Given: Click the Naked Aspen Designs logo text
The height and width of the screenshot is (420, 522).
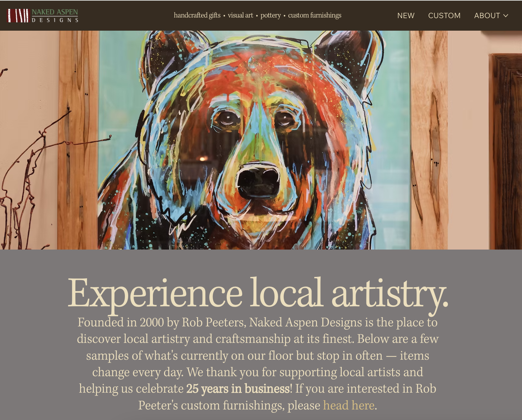Looking at the screenshot, I should (x=55, y=15).
